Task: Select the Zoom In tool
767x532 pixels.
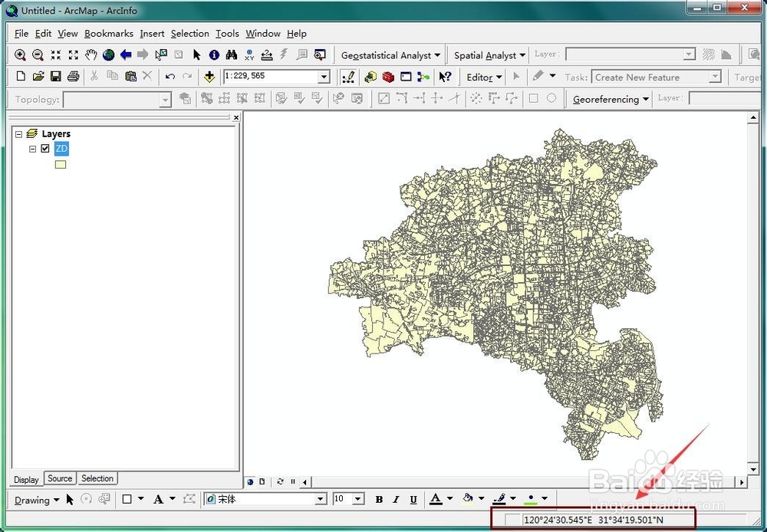Action: tap(20, 54)
